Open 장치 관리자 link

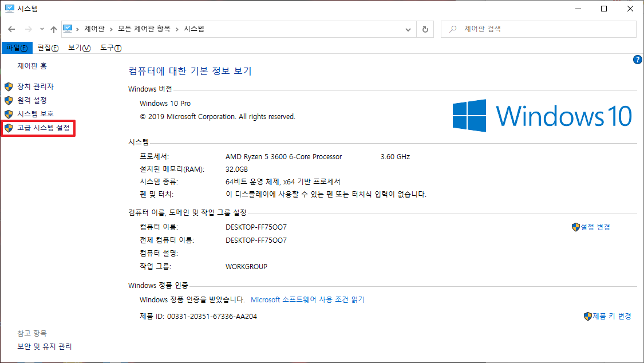click(35, 86)
